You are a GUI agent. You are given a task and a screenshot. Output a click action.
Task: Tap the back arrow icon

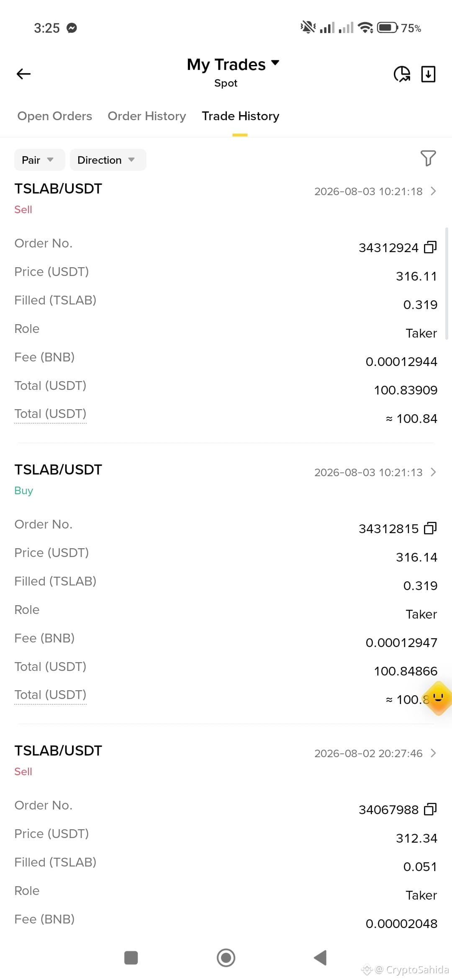pos(23,74)
